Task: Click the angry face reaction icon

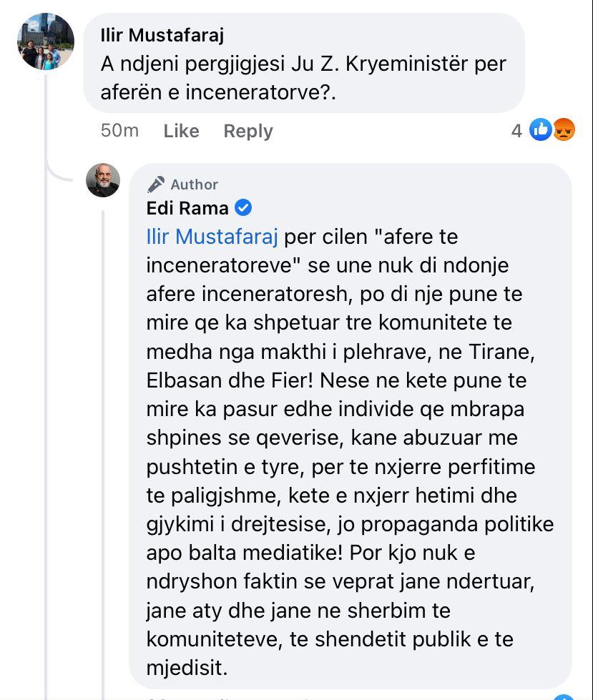Action: [x=564, y=130]
